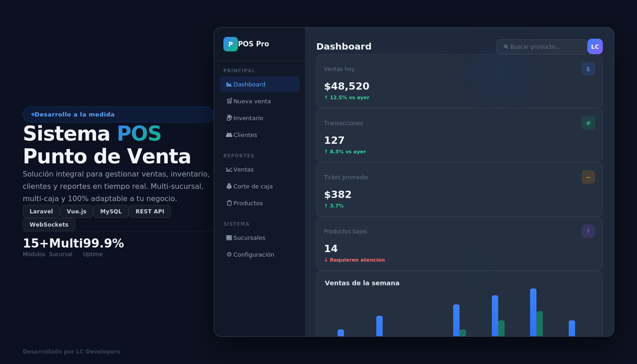Select the Corte de caja money icon
This screenshot has height=364, width=637.
point(229,186)
